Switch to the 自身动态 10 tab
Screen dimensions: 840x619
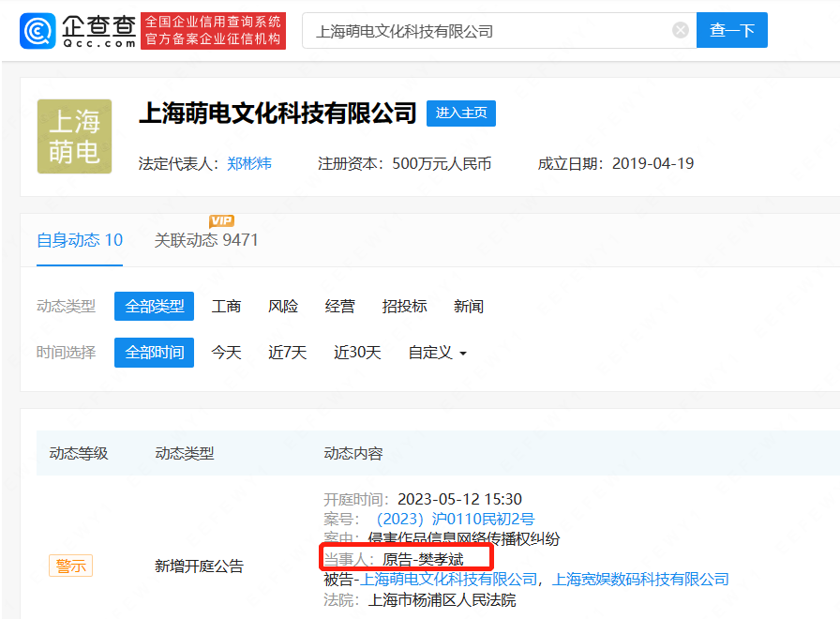[x=80, y=240]
